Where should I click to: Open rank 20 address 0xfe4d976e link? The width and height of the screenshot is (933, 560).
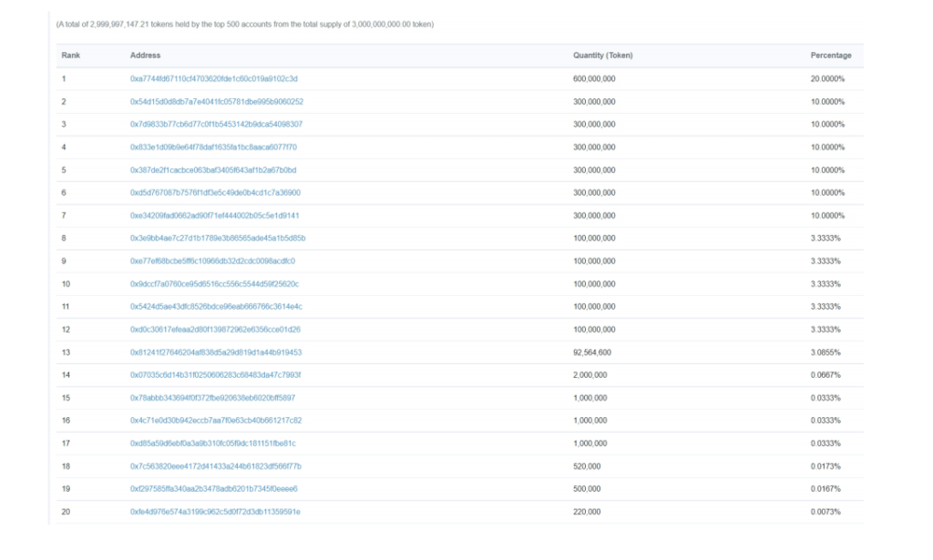point(215,512)
